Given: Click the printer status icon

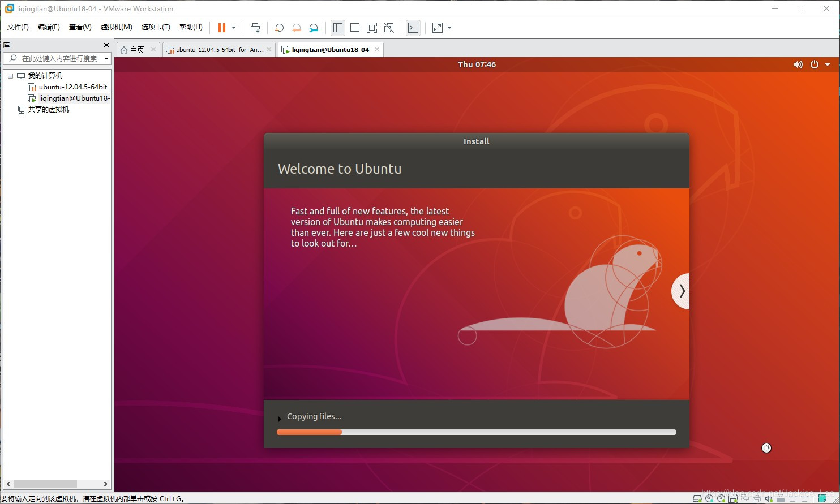Looking at the screenshot, I should pyautogui.click(x=757, y=498).
